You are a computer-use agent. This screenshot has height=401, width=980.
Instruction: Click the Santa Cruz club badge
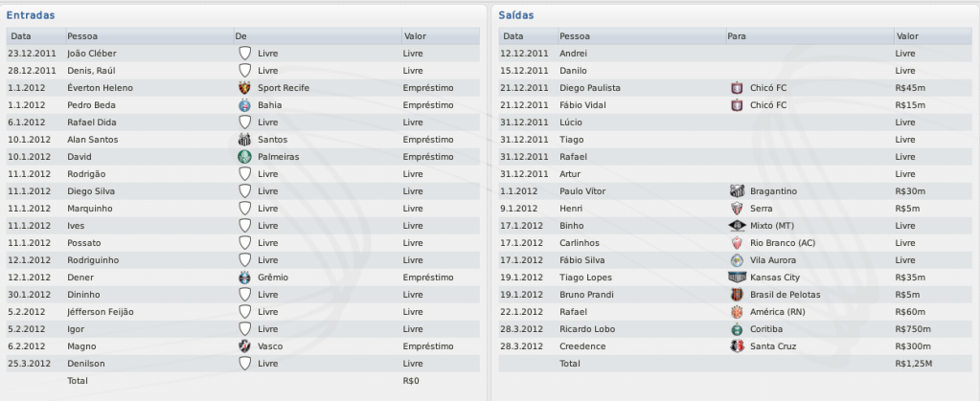pyautogui.click(x=737, y=346)
